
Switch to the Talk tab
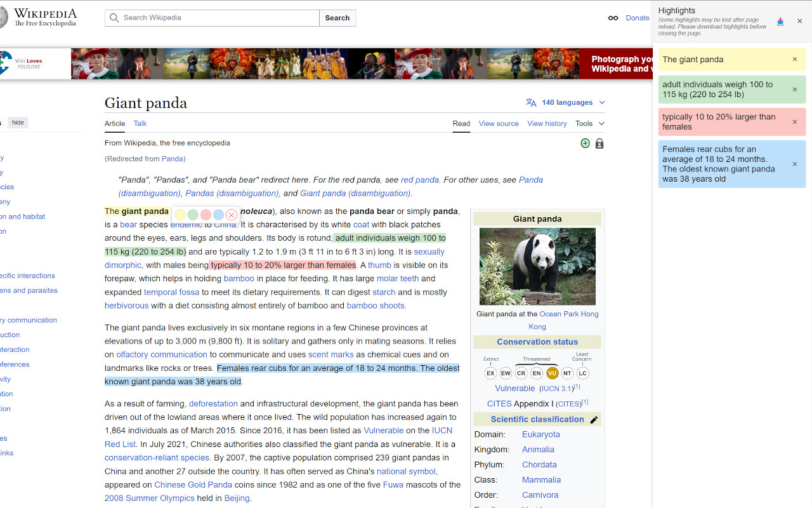(140, 123)
